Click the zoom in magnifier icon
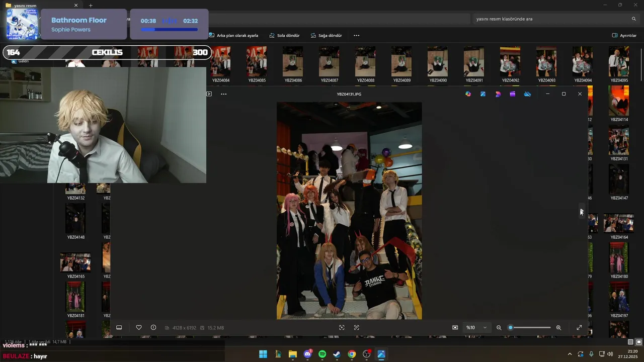Viewport: 644px width, 362px height. click(x=558, y=328)
